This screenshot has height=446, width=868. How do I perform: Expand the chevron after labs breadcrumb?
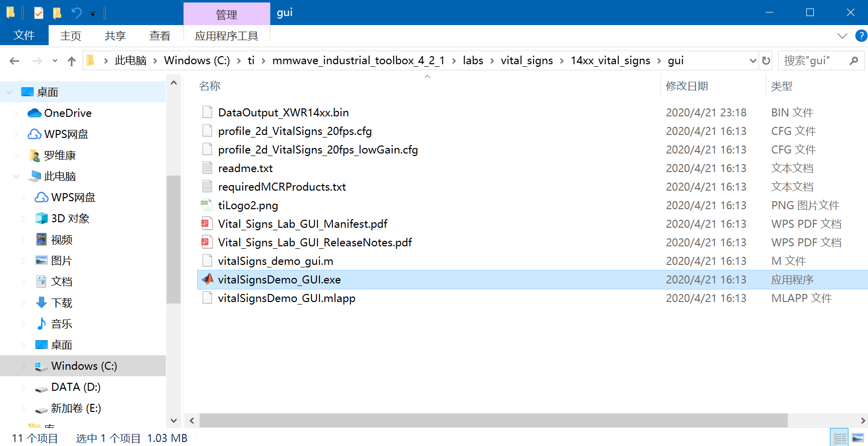point(492,61)
